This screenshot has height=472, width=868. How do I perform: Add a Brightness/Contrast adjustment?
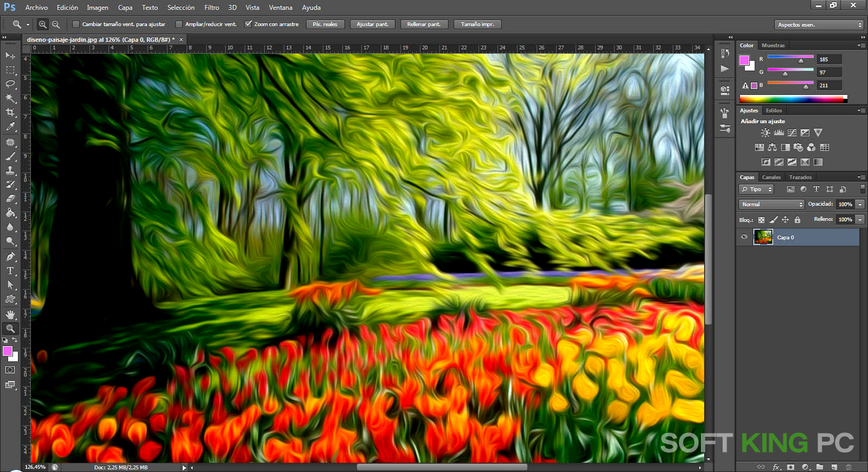(765, 132)
